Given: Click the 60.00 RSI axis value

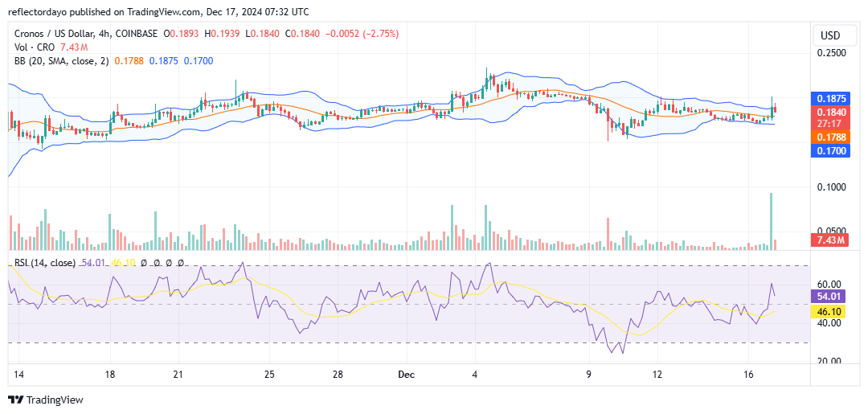Looking at the screenshot, I should click(830, 284).
